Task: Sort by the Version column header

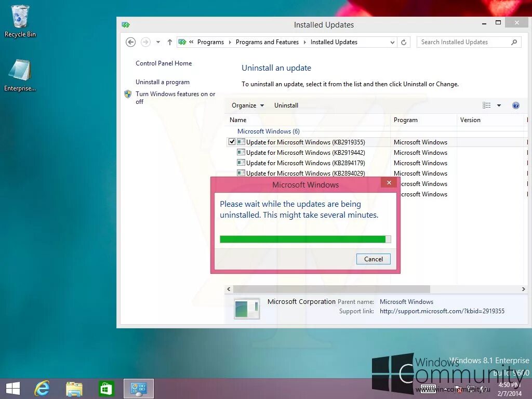Action: click(490, 120)
